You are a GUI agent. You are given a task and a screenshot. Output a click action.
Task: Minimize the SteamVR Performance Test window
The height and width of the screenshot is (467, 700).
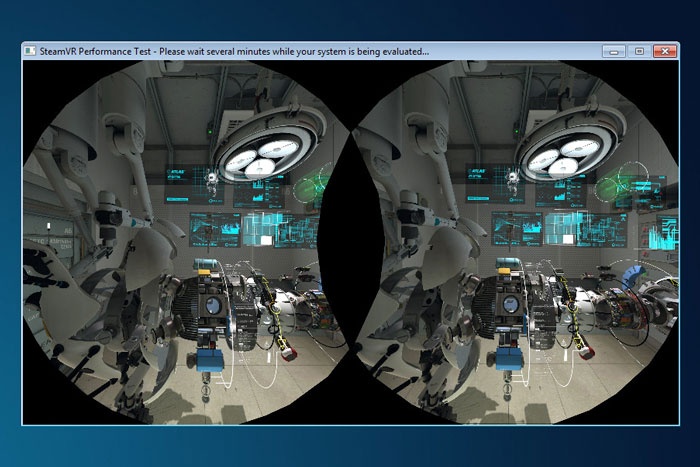614,51
